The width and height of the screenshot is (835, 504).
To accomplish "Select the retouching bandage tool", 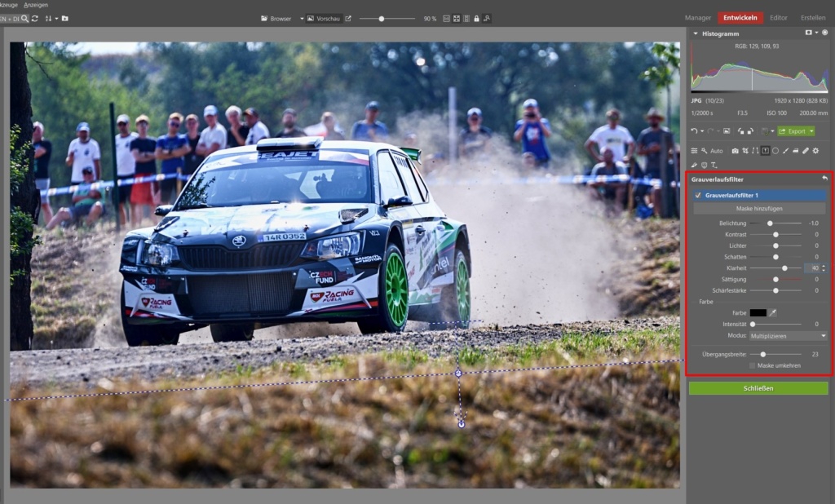I will point(806,151).
